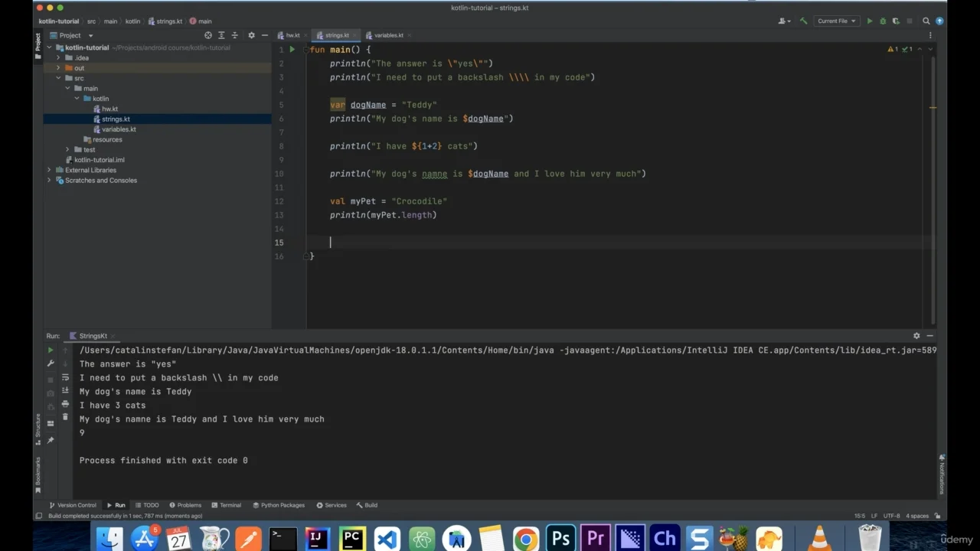This screenshot has height=551, width=980.
Task: Collapse the src folder in the project tree
Action: pos(59,78)
